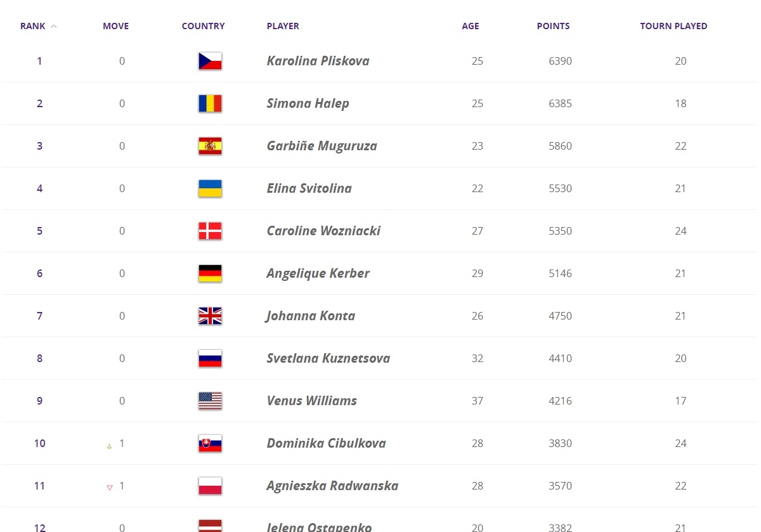Open Karolina Pliskova's player profile
The image size is (761, 532).
[x=318, y=61]
